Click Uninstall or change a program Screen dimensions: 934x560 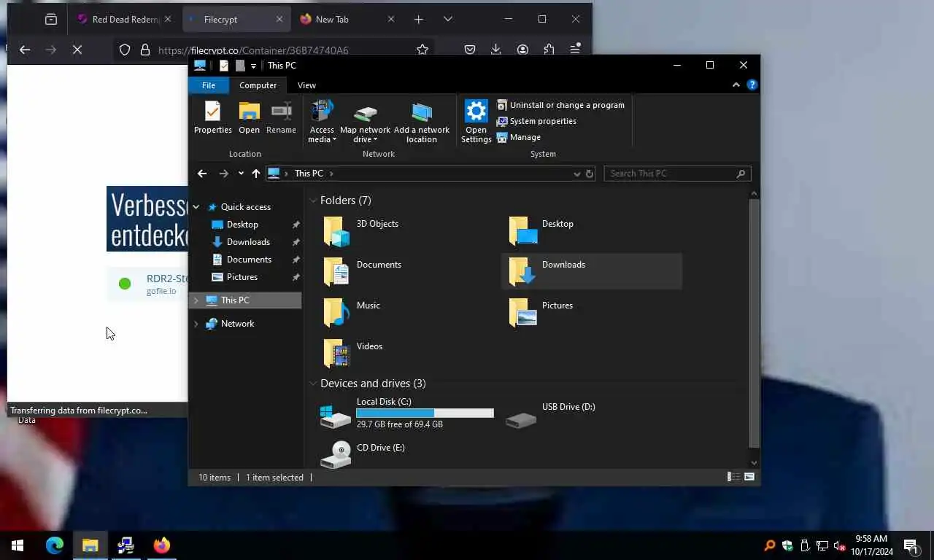(560, 105)
